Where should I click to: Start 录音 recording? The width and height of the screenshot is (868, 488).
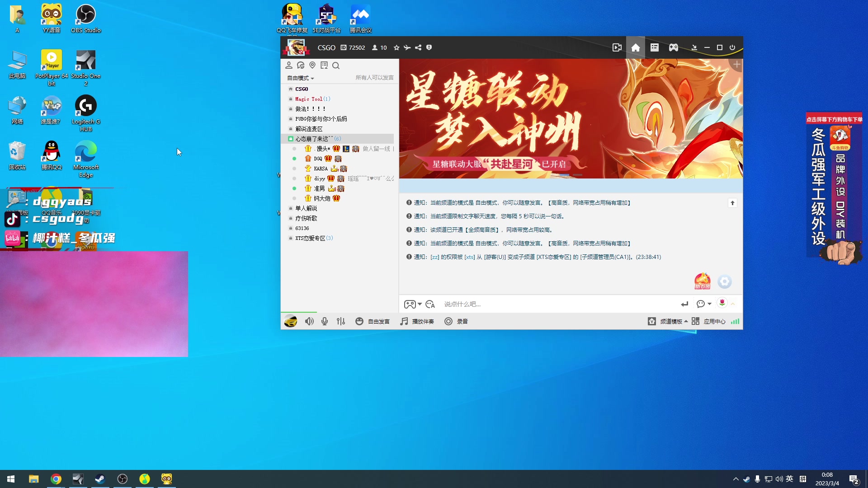[456, 321]
